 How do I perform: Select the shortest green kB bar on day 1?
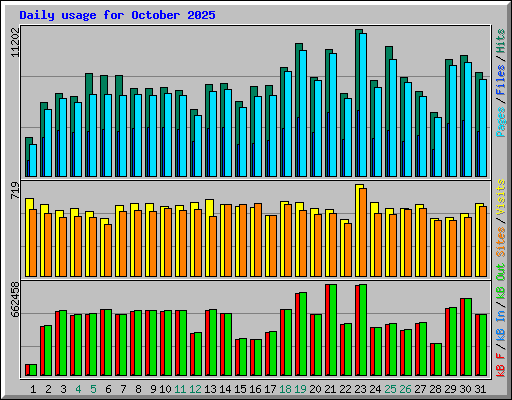coord(33,370)
